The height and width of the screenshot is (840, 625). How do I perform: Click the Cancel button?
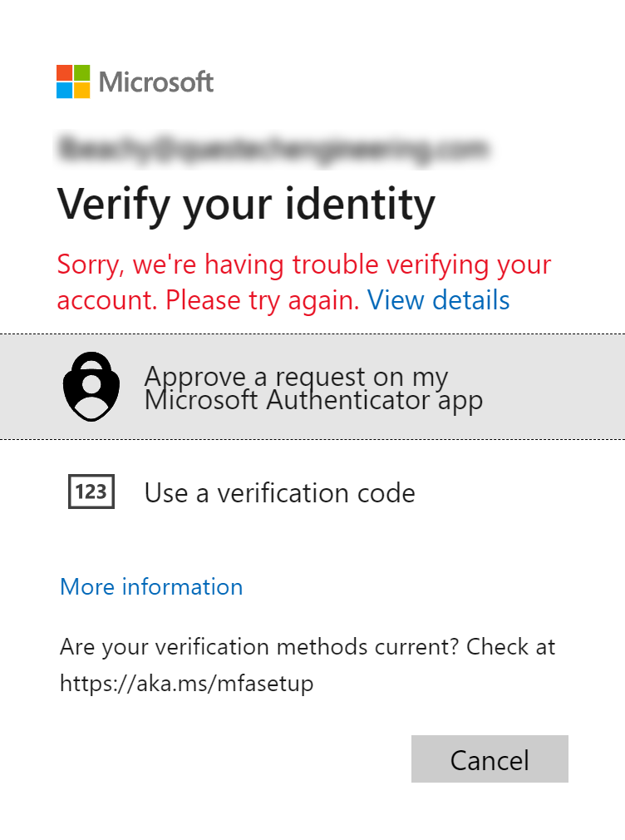(x=490, y=759)
